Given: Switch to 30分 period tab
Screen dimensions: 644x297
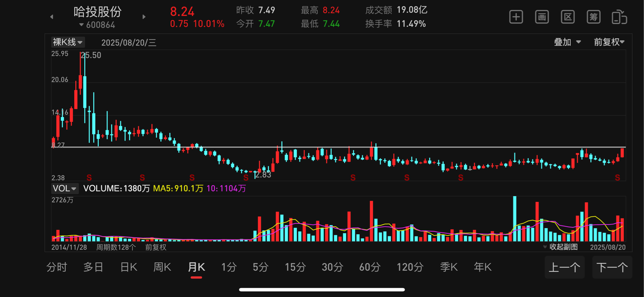Looking at the screenshot, I should pyautogui.click(x=333, y=267).
